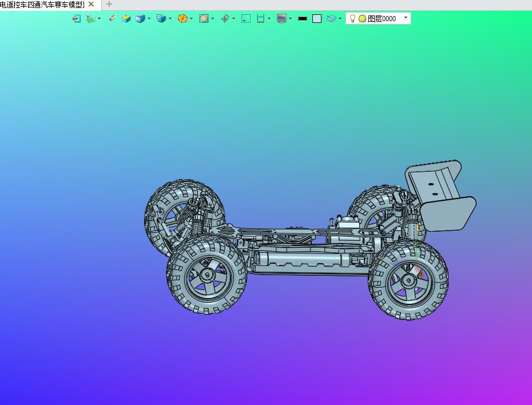Expand the orange mesh icon dropdown

(x=192, y=19)
